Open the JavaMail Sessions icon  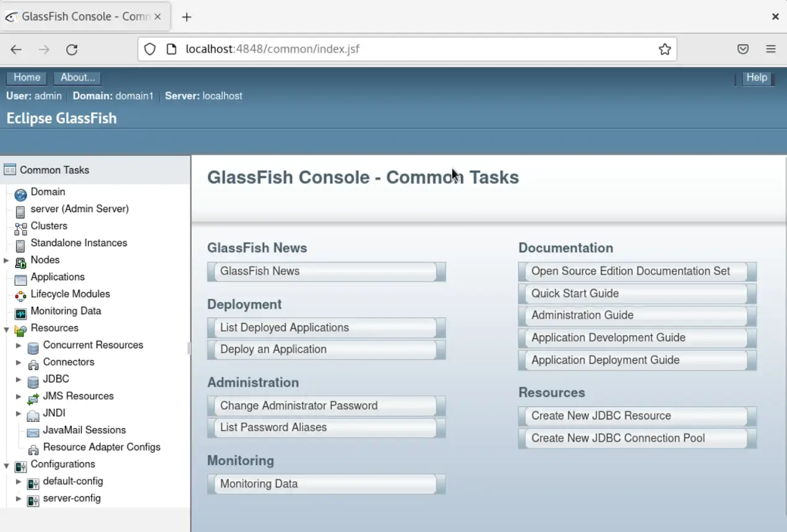(x=32, y=430)
